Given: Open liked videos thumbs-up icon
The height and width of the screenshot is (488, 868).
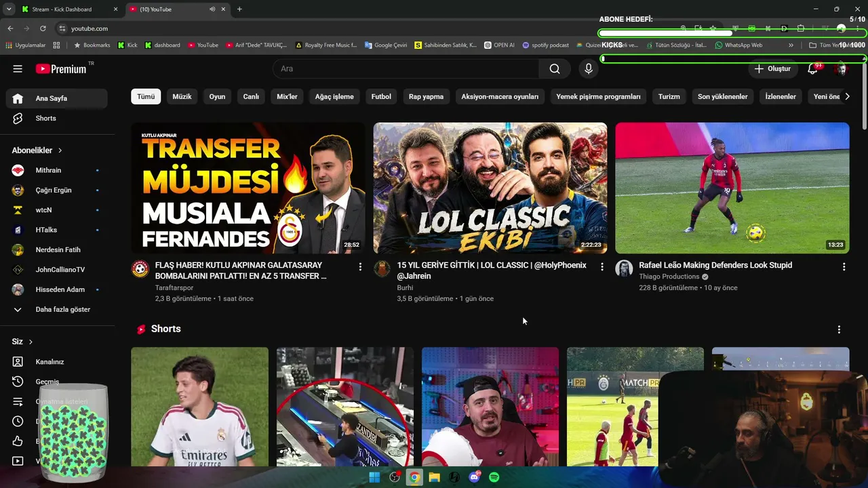Looking at the screenshot, I should [x=18, y=441].
